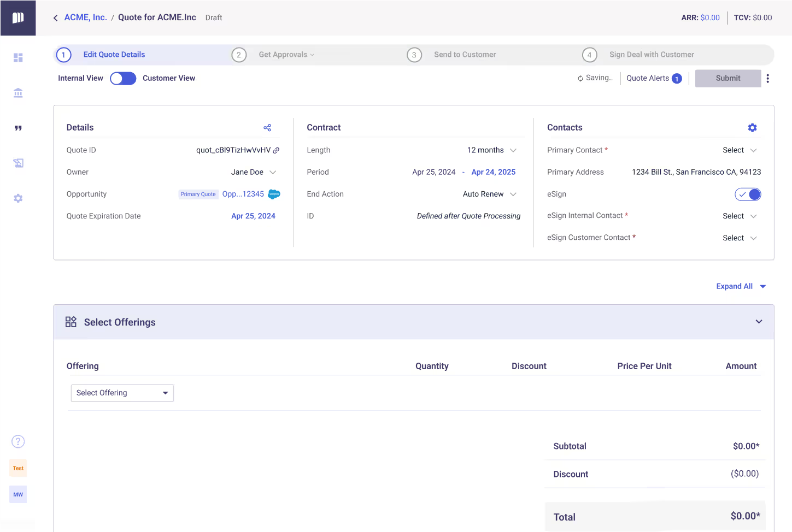This screenshot has height=532, width=792.
Task: Open the dashboard icon in the sidebar
Action: [x=18, y=57]
